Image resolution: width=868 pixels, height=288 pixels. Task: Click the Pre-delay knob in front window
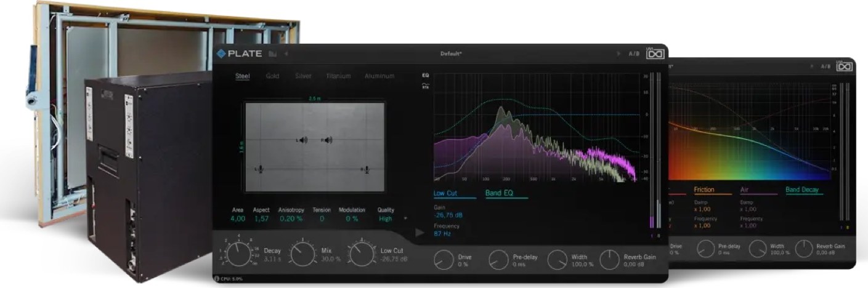click(498, 260)
